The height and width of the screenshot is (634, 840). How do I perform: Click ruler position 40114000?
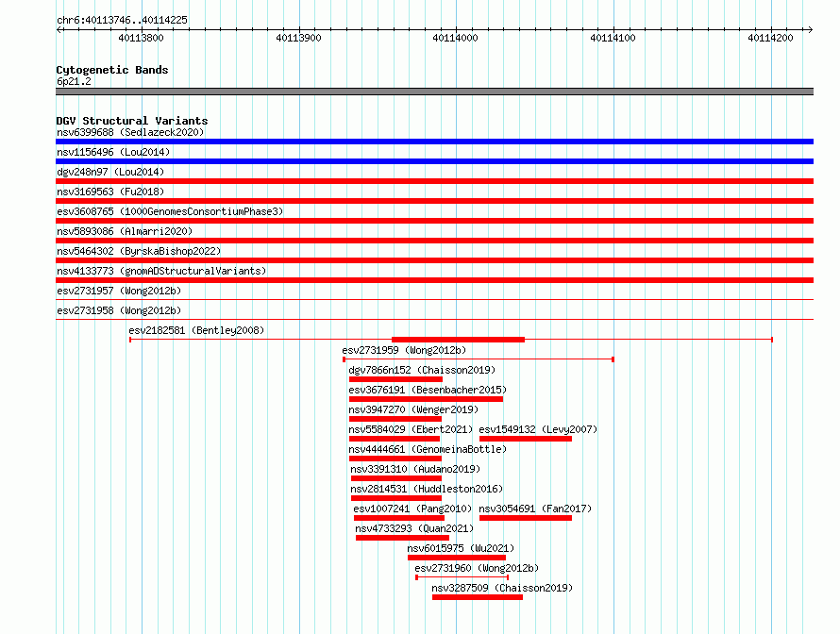455,38
